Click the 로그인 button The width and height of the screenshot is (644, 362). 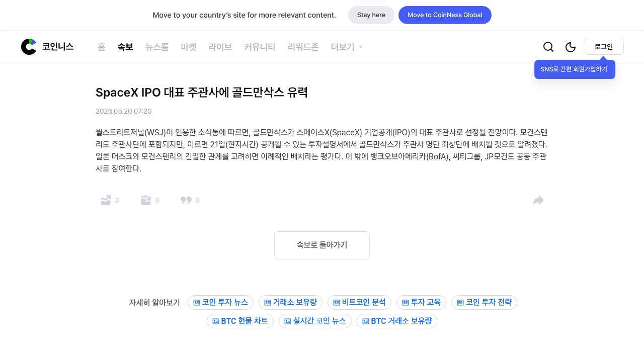click(604, 47)
